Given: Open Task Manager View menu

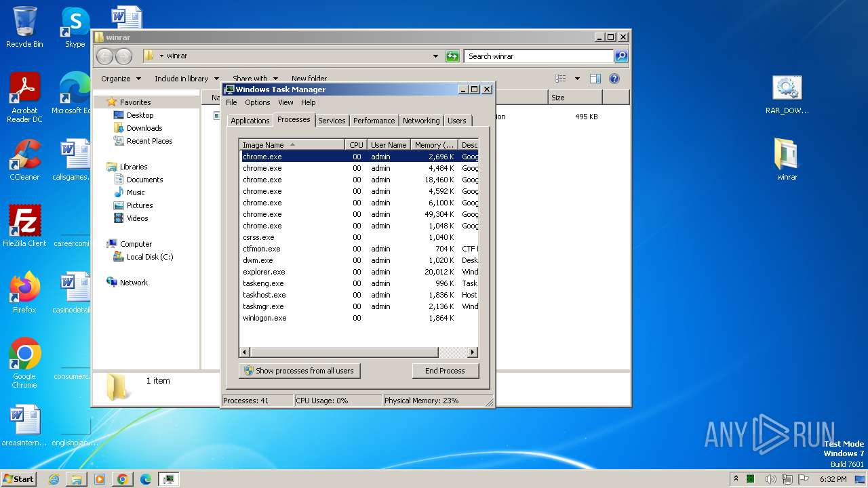Looking at the screenshot, I should (x=285, y=102).
